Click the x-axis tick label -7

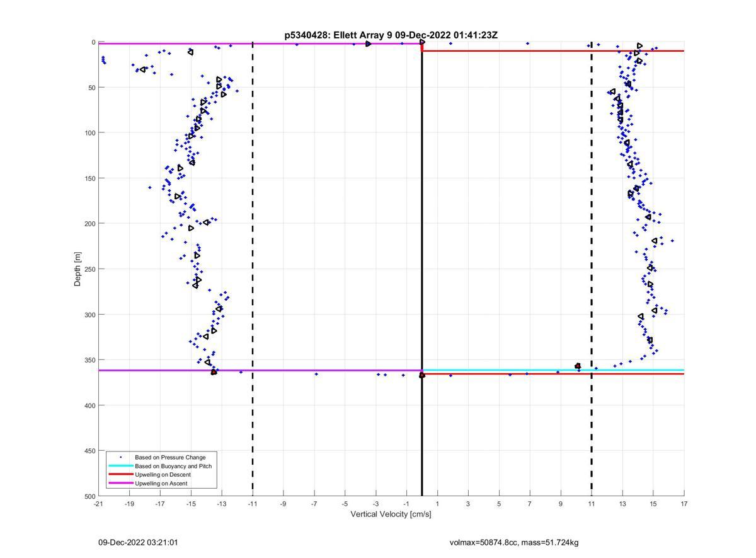(314, 504)
